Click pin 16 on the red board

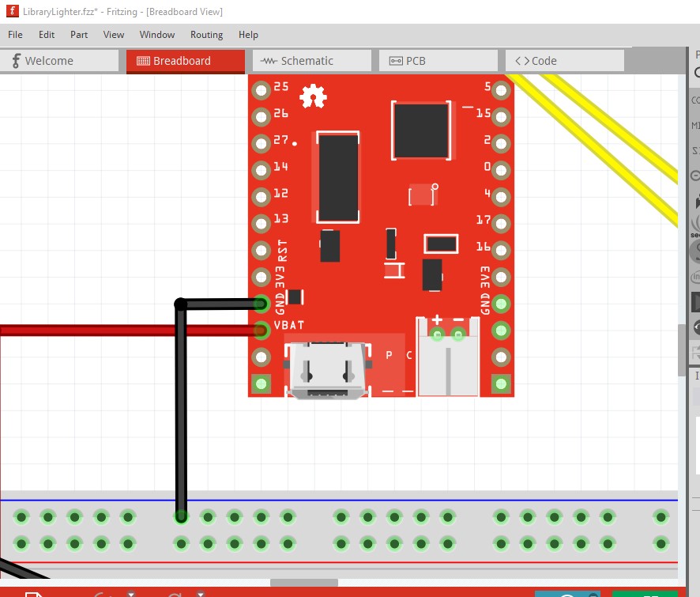pyautogui.click(x=501, y=251)
